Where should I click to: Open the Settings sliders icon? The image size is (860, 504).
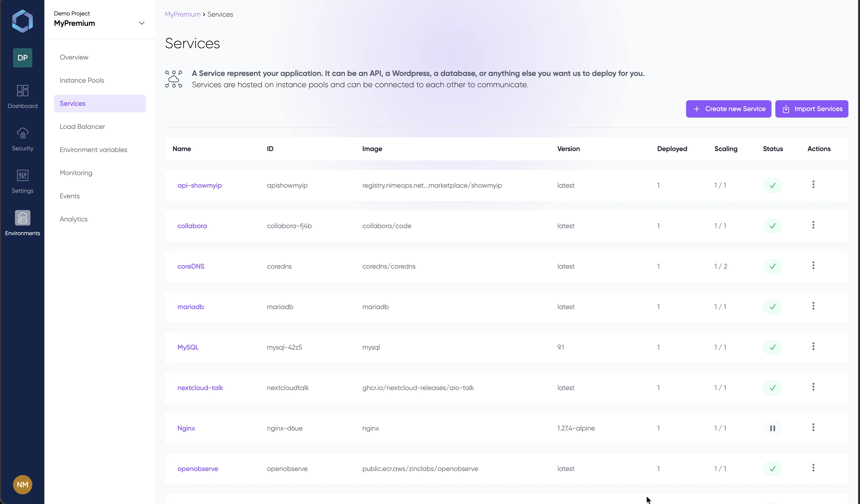(x=22, y=176)
